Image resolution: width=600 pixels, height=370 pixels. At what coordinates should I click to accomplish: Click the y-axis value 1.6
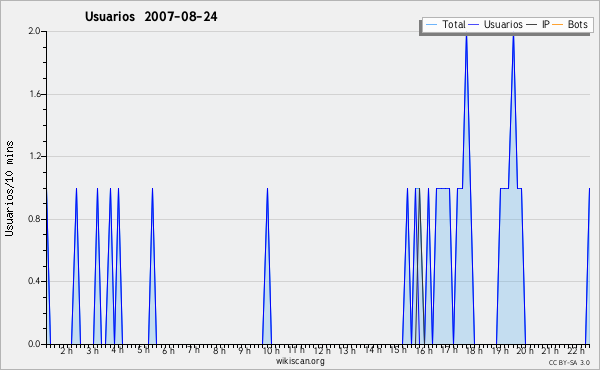pos(34,94)
